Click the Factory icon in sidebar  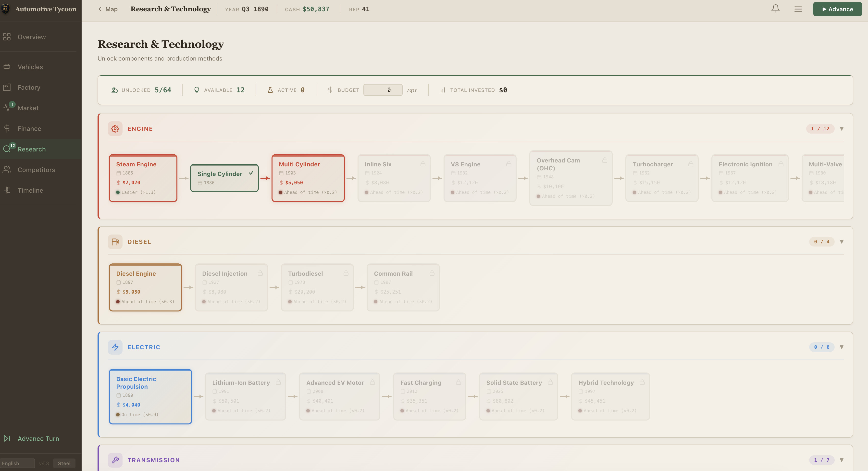tap(7, 87)
